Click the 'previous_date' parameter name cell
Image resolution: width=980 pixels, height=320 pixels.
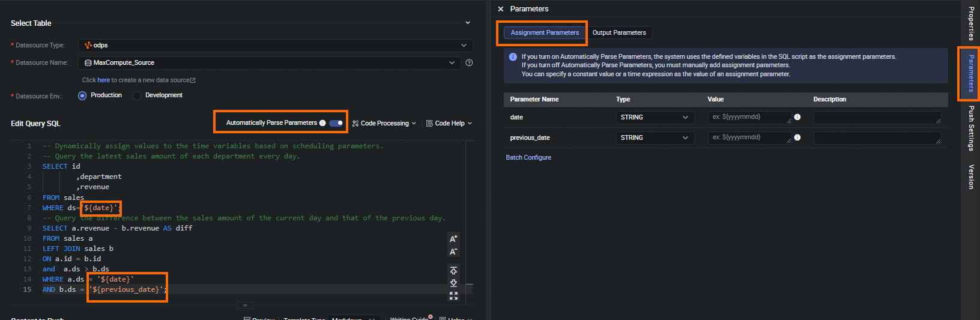tap(530, 137)
